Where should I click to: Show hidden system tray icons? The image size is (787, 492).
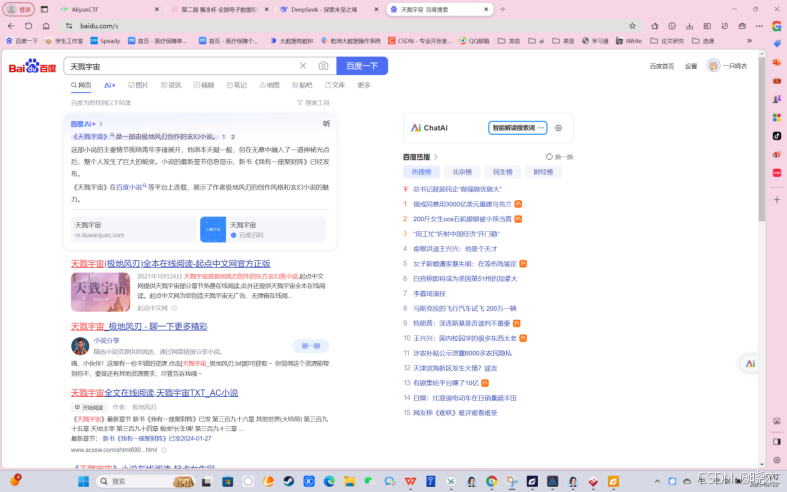657,481
